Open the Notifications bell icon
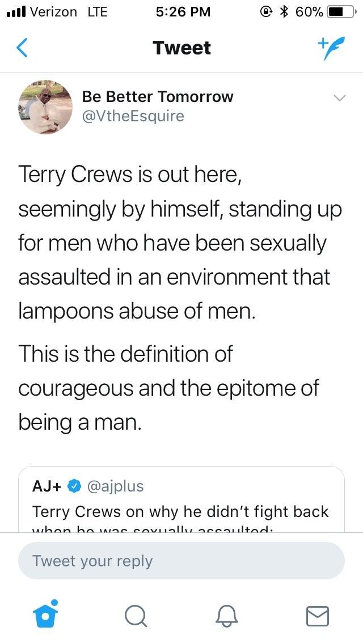Screen dimensions: 363x644 pyautogui.click(x=227, y=616)
